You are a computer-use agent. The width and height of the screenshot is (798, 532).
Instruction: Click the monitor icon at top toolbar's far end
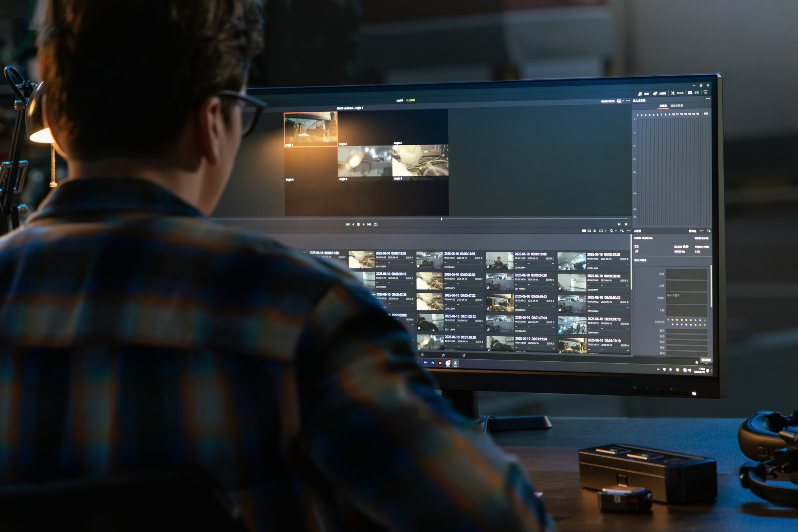(705, 92)
